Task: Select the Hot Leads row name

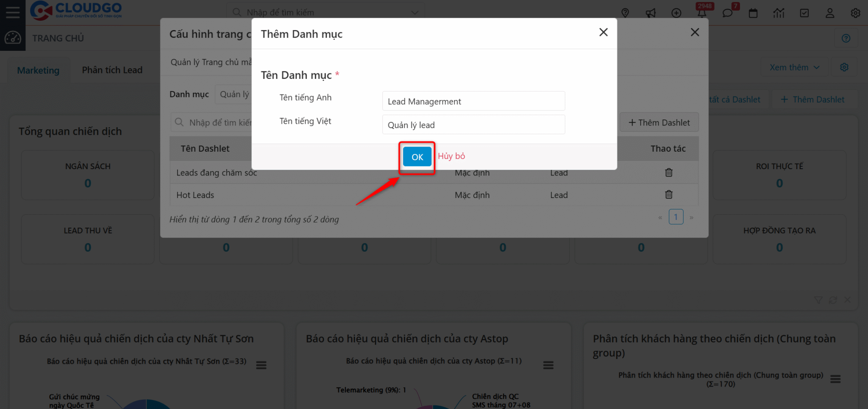Action: point(195,195)
